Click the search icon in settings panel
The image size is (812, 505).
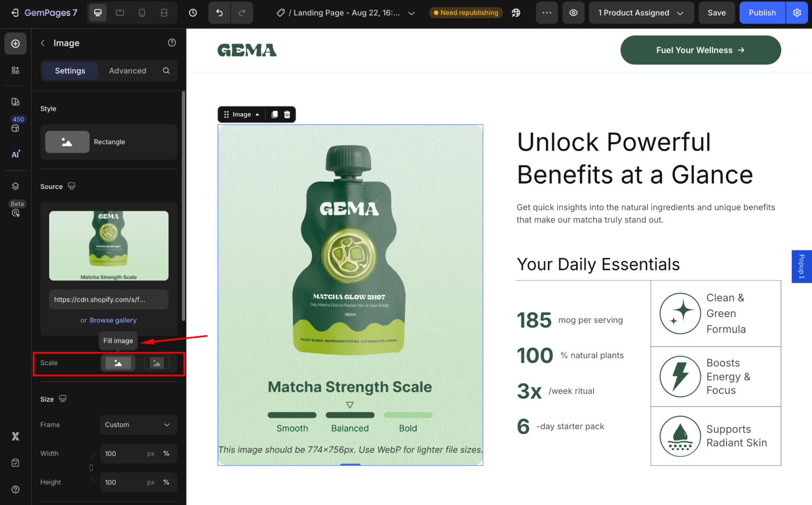pyautogui.click(x=166, y=71)
